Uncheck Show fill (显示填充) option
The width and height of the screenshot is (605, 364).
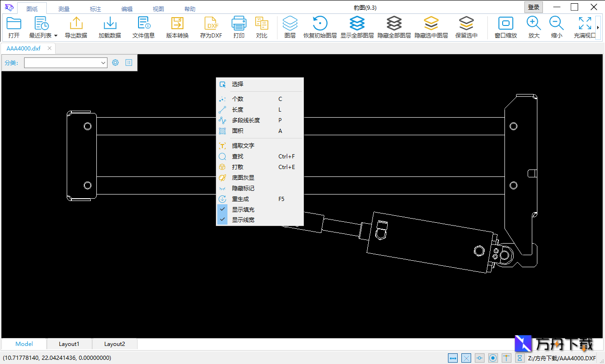pyautogui.click(x=243, y=209)
